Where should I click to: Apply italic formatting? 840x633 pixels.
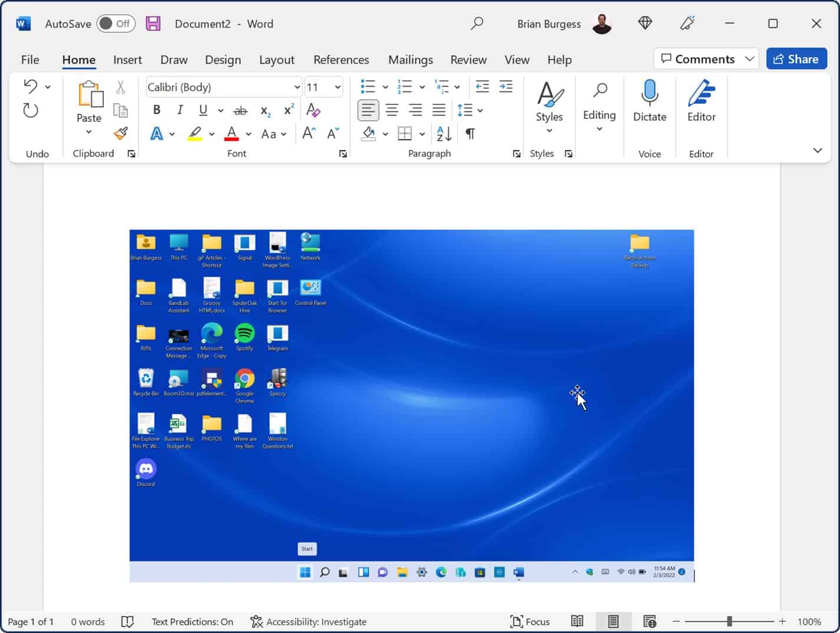pyautogui.click(x=180, y=110)
